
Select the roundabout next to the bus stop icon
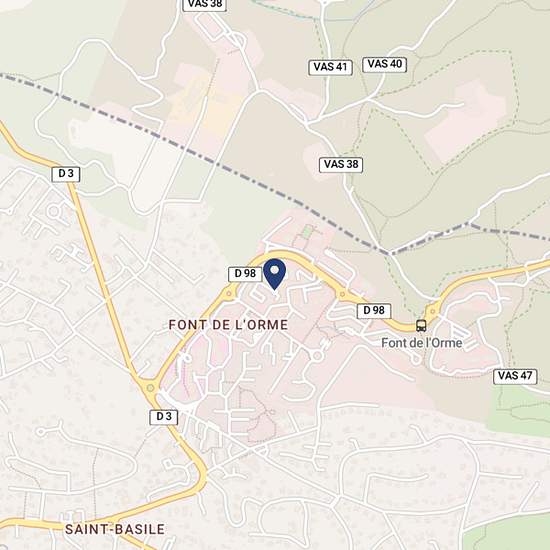click(432, 311)
